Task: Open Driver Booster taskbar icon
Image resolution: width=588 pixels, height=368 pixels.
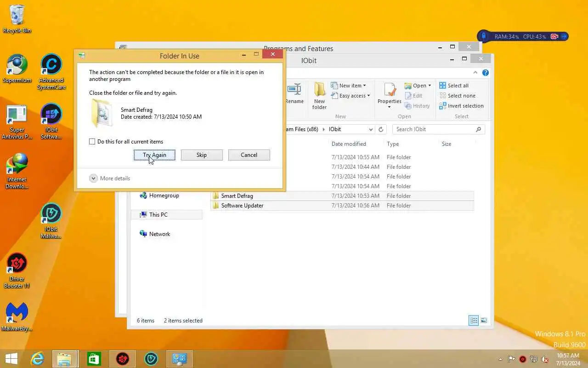Action: 122,359
